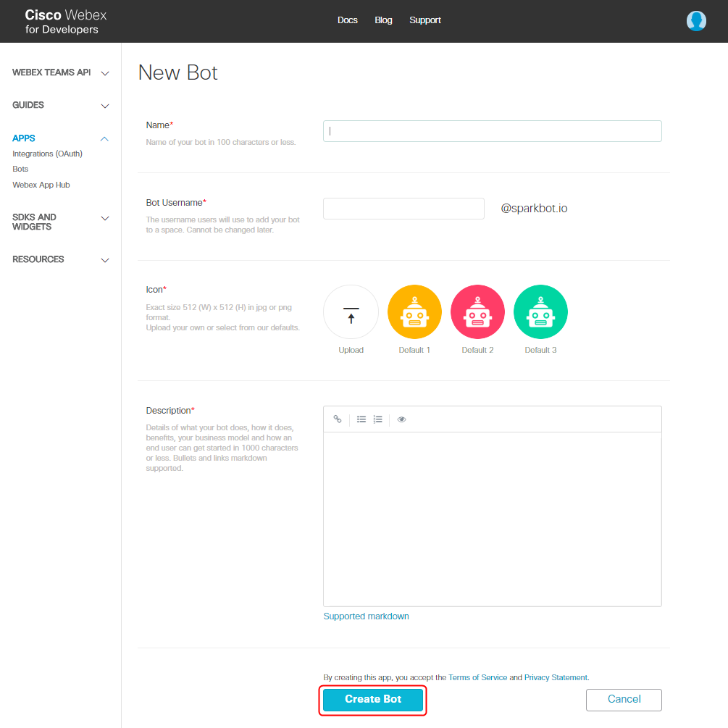Open the Supported markdown link

[366, 616]
